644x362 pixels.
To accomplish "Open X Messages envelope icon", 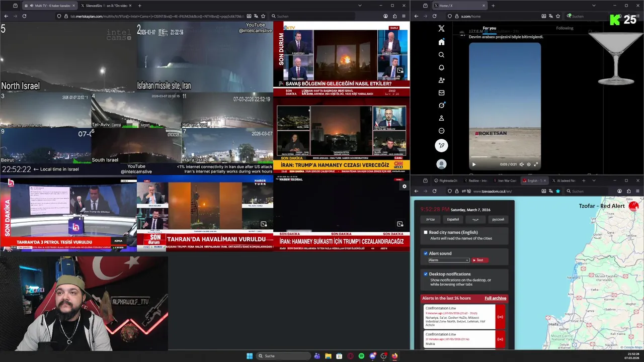I will coord(441,93).
